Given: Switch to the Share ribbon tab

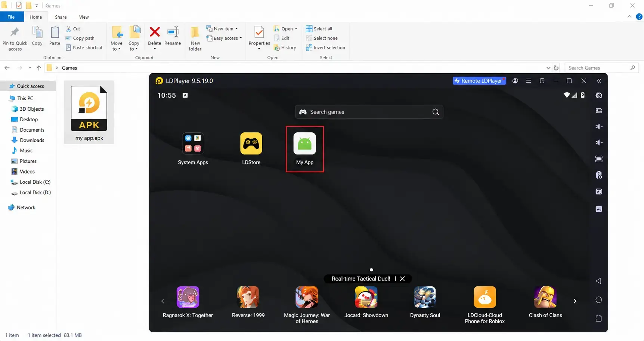Looking at the screenshot, I should pyautogui.click(x=61, y=17).
